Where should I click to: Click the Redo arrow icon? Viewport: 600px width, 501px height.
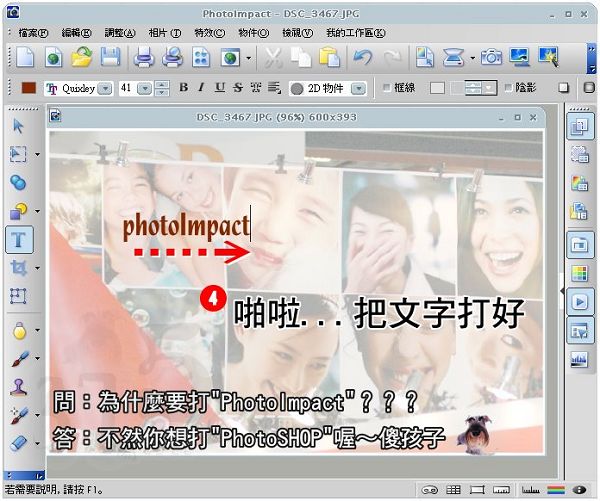392,58
